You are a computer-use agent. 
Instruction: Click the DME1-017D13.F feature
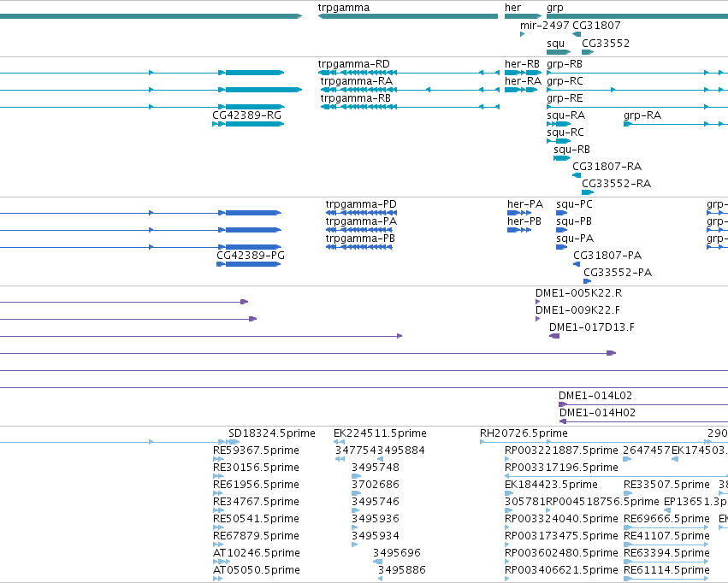554,336
